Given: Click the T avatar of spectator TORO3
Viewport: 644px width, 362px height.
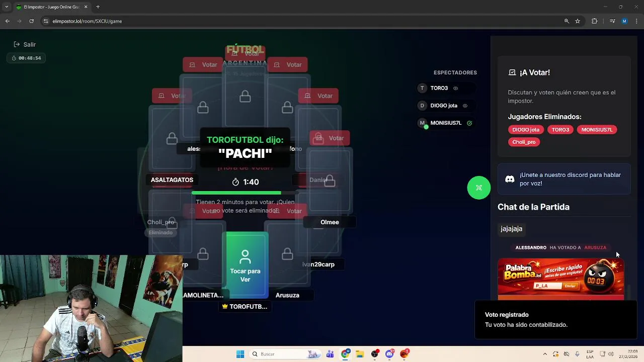Looking at the screenshot, I should pos(422,88).
